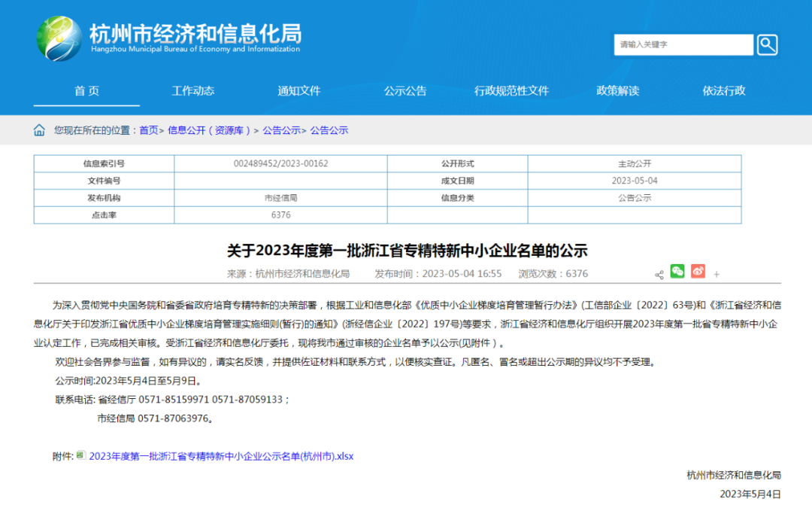Switch to 政策解读 section
Viewport: 812px width, 508px height.
click(617, 91)
